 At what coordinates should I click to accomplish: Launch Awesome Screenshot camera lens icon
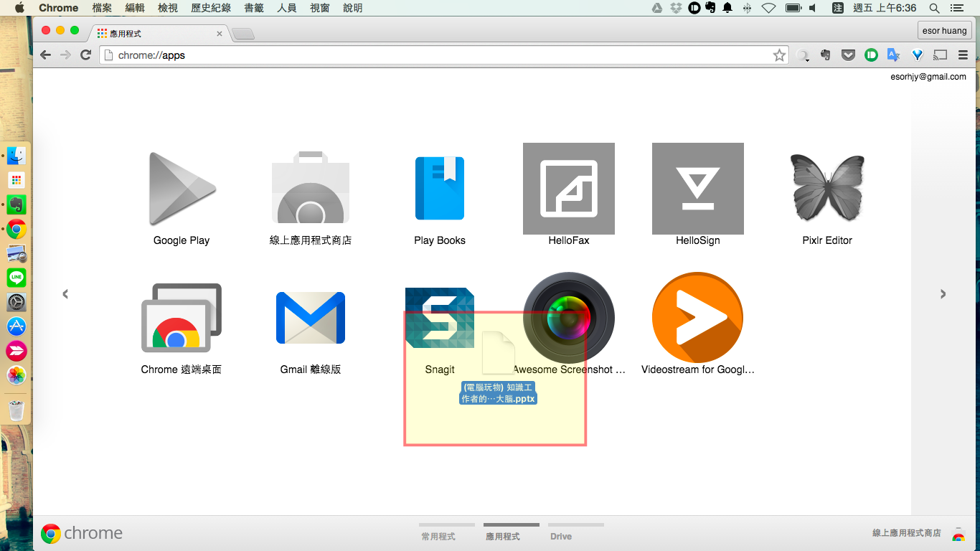(x=569, y=318)
